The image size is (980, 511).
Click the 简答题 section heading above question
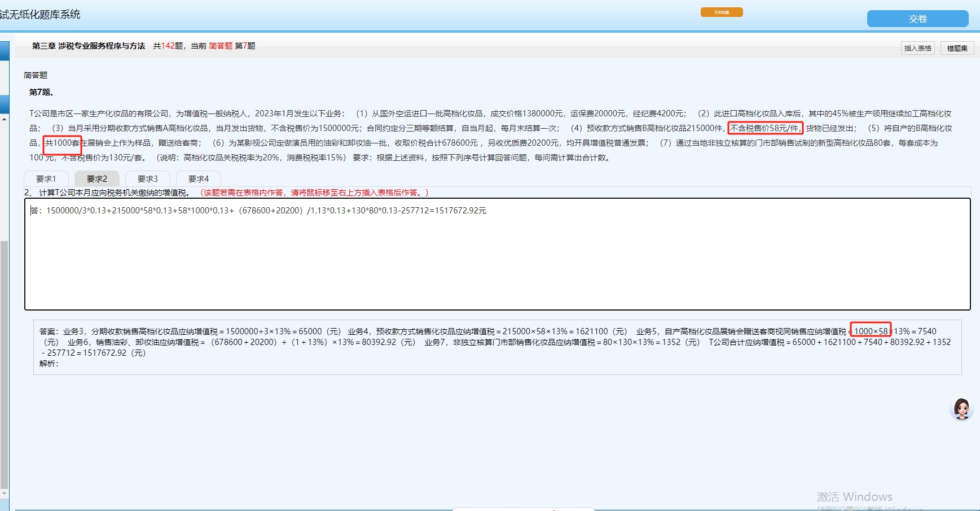[x=36, y=75]
